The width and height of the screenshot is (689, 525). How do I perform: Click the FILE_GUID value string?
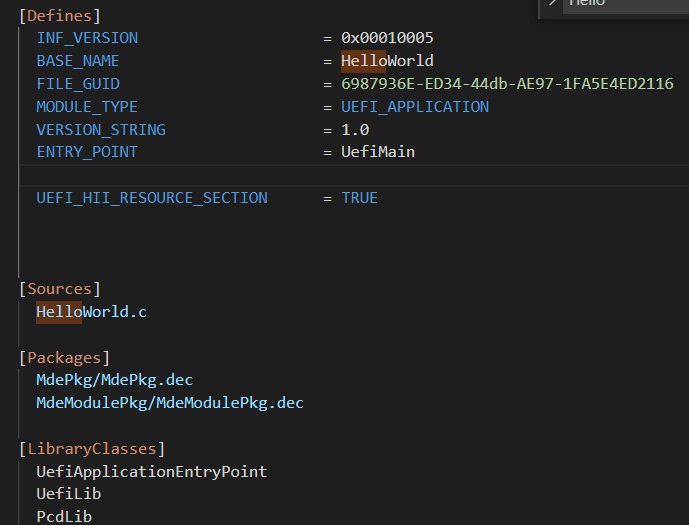[507, 84]
